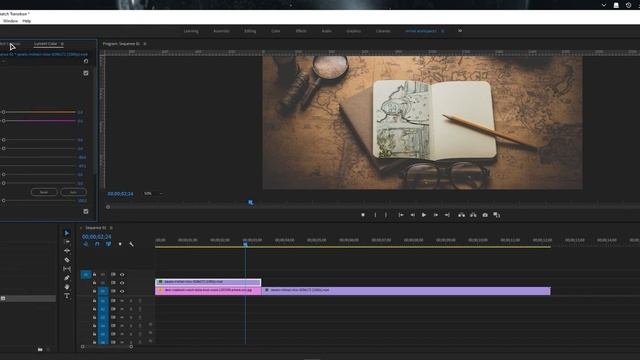Hide top video track with eye
This screenshot has width=640, height=360.
point(122,275)
